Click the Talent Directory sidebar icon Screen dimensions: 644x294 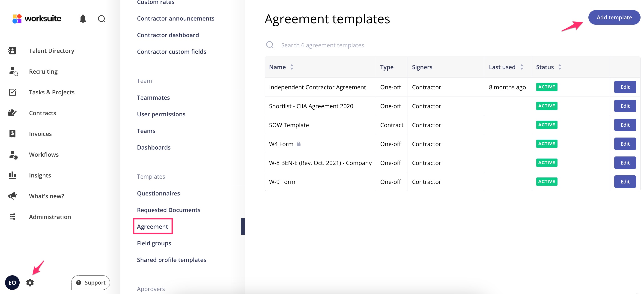(12, 51)
